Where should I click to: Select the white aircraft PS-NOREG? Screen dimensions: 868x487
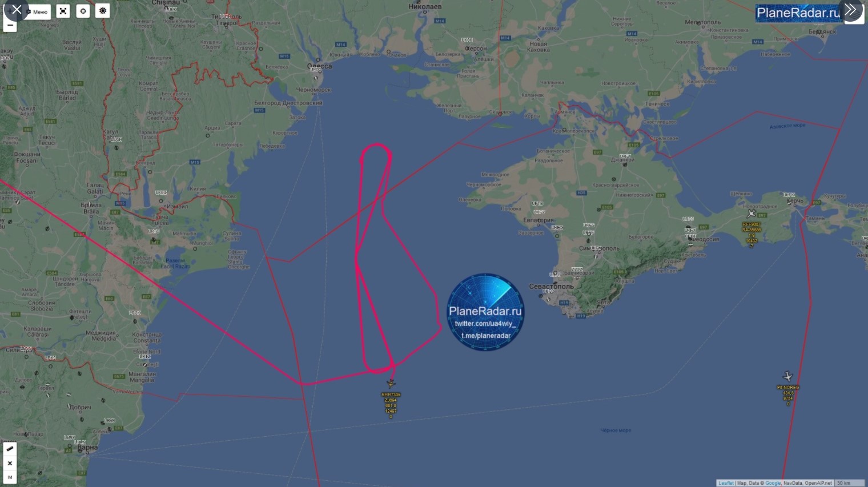(787, 376)
